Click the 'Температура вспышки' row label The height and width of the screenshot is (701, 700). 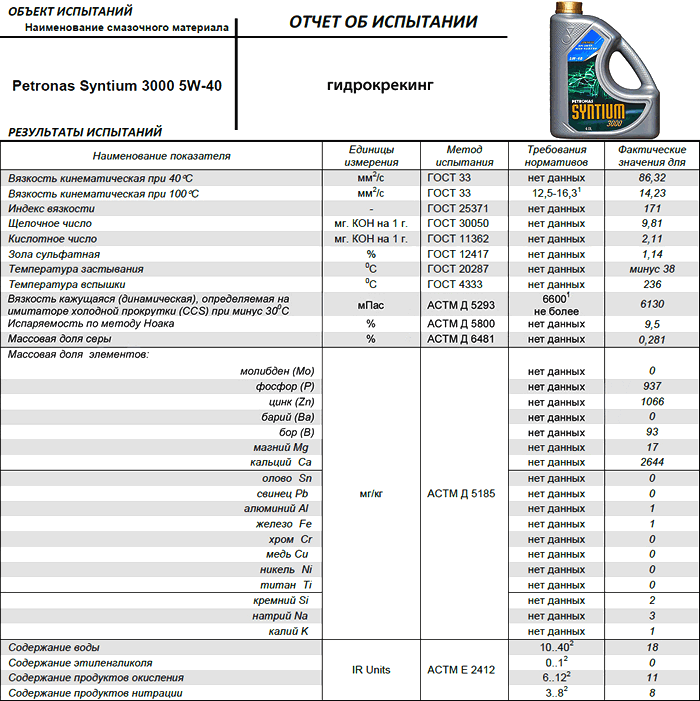click(x=67, y=285)
